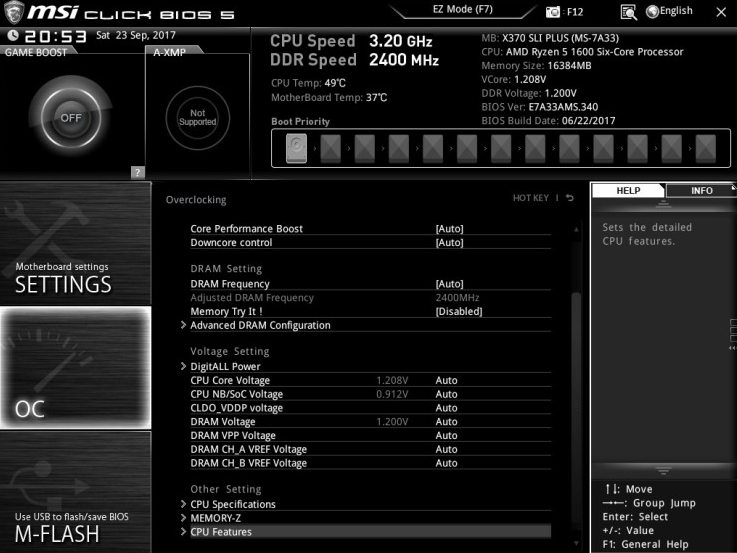Click the date Sat 23 Sep, 2017

point(136,35)
